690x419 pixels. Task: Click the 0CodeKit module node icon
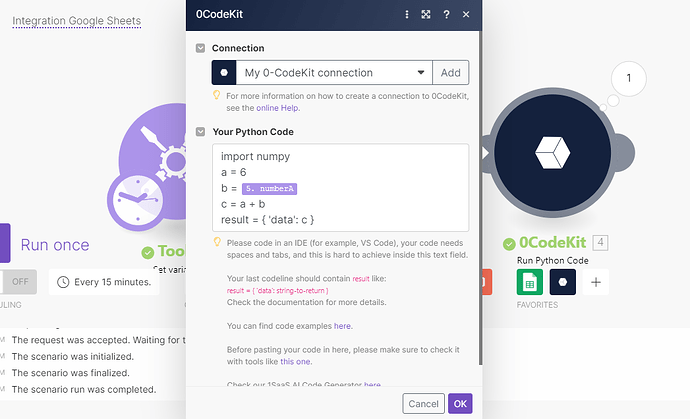pos(552,152)
